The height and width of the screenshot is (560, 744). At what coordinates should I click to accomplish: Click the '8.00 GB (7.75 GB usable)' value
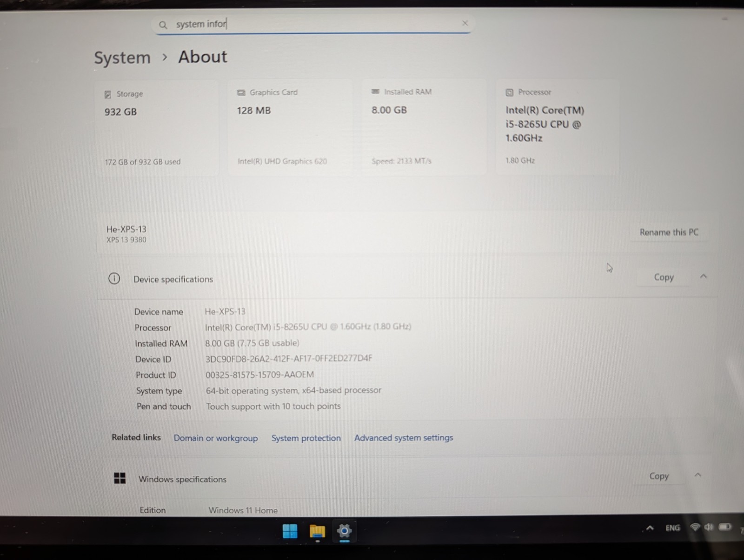[x=252, y=343]
